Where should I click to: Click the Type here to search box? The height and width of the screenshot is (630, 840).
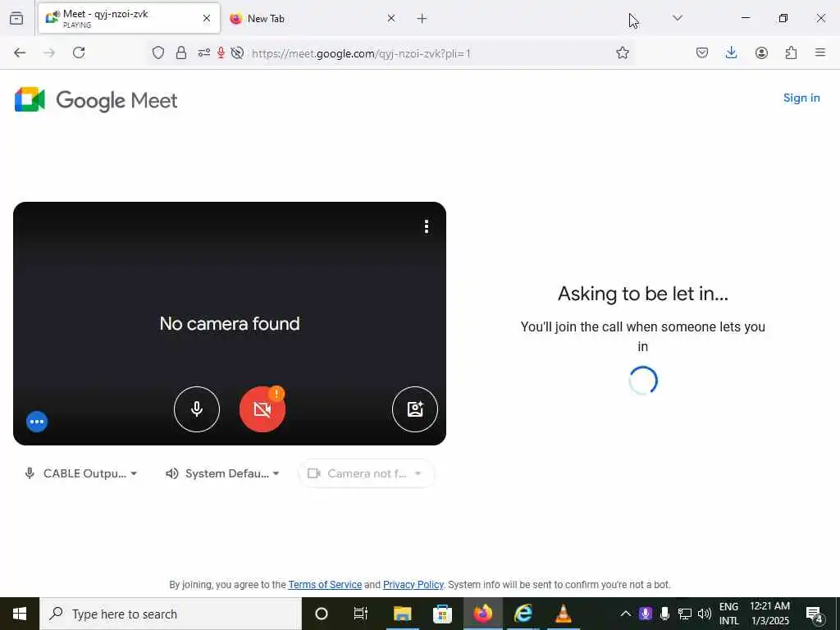(171, 614)
